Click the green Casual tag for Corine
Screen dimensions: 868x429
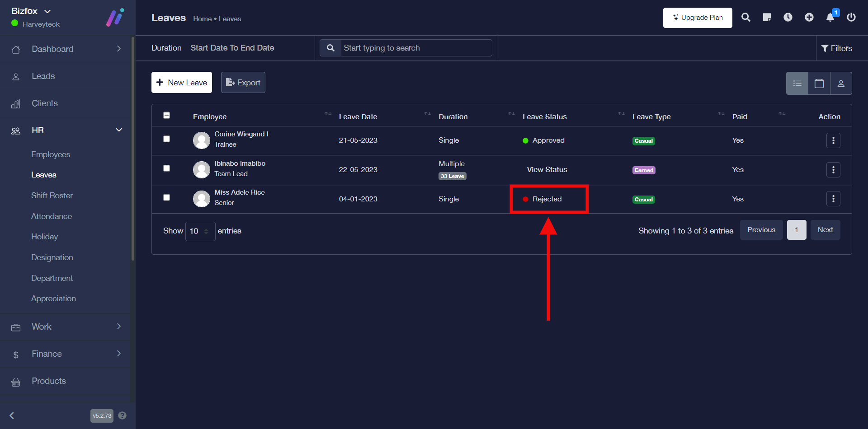643,141
